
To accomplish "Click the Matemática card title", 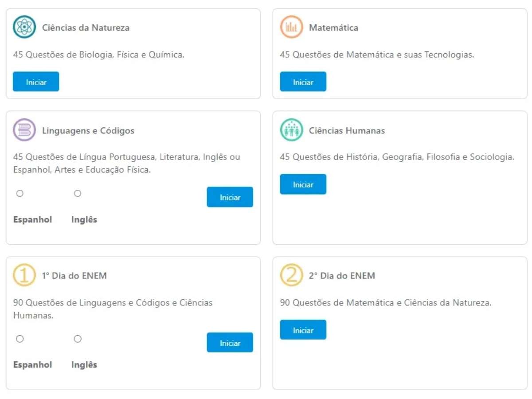I will coord(333,27).
